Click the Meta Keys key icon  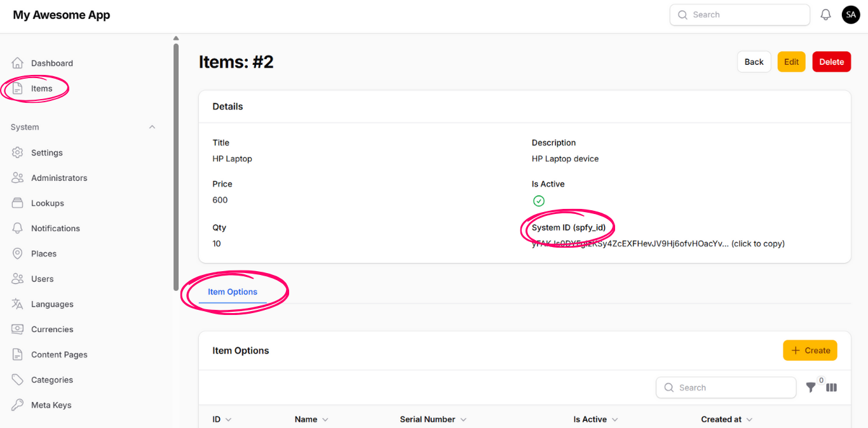tap(18, 405)
